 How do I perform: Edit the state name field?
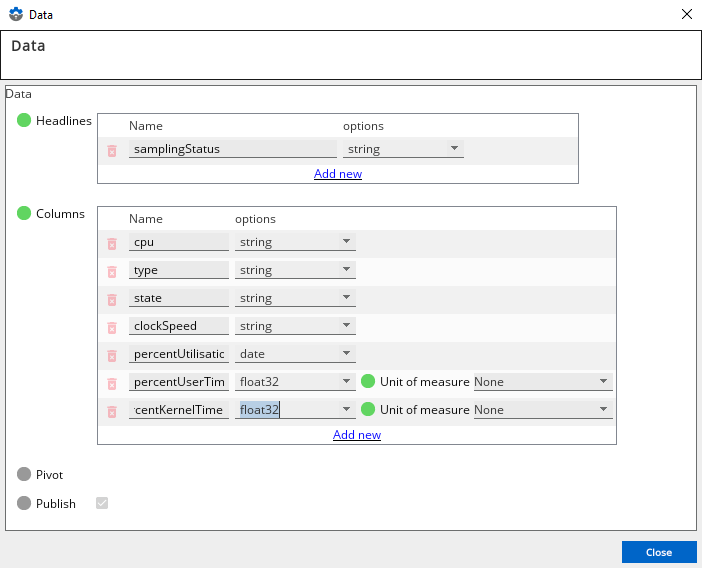(x=179, y=298)
